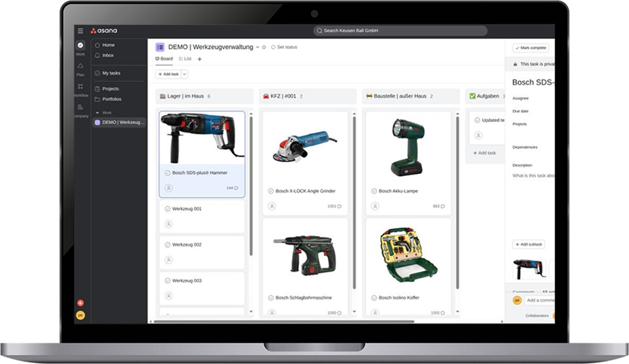Click assignee icon on Werkzeug 001 card
This screenshot has width=629, height=364.
169,224
